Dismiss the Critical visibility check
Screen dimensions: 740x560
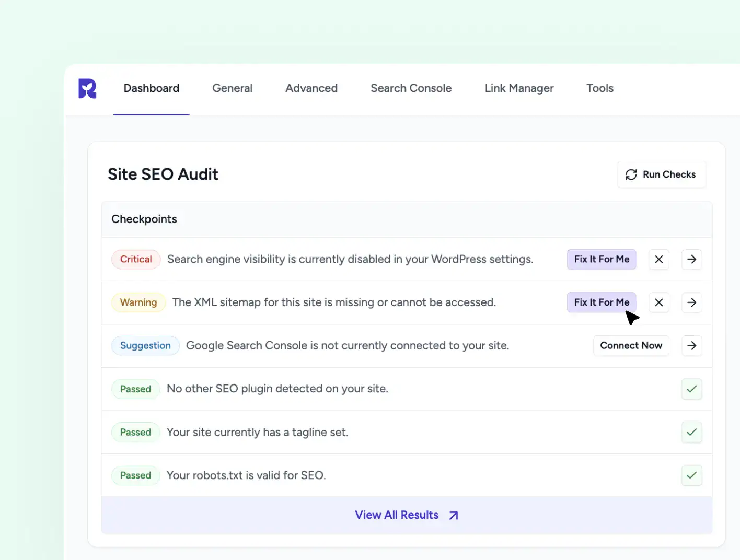tap(658, 259)
